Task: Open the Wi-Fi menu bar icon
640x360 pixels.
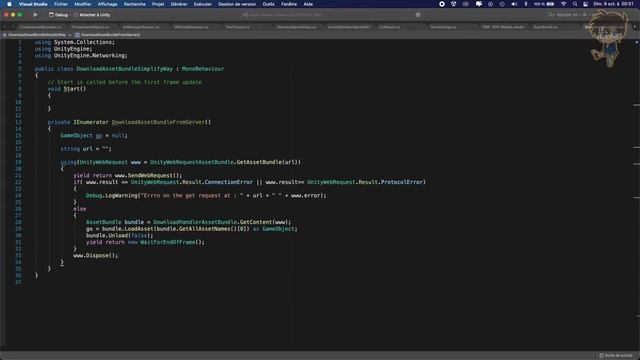Action: (x=564, y=4)
